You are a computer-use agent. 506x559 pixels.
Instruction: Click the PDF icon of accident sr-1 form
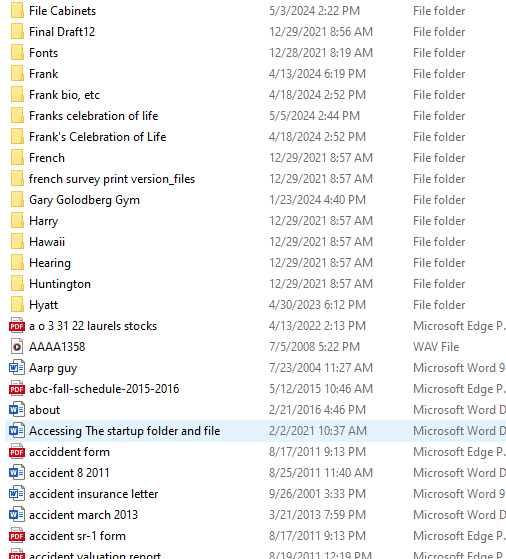click(x=17, y=536)
